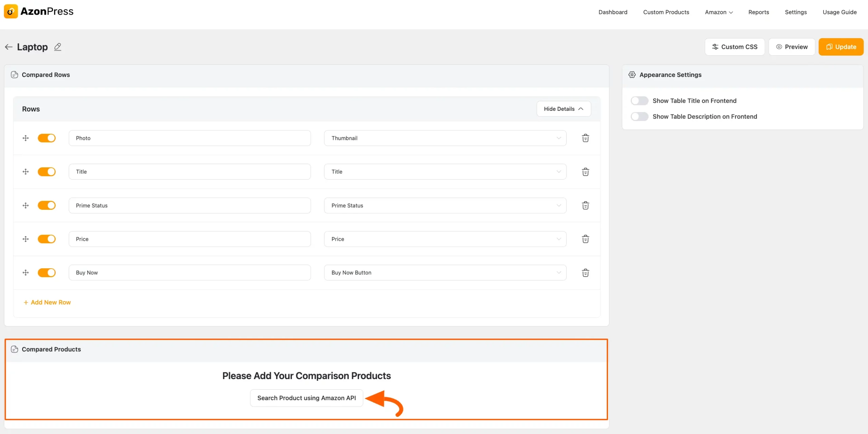Click the drag handle for the Price row
Screen dimensions: 868x434
(x=25, y=239)
